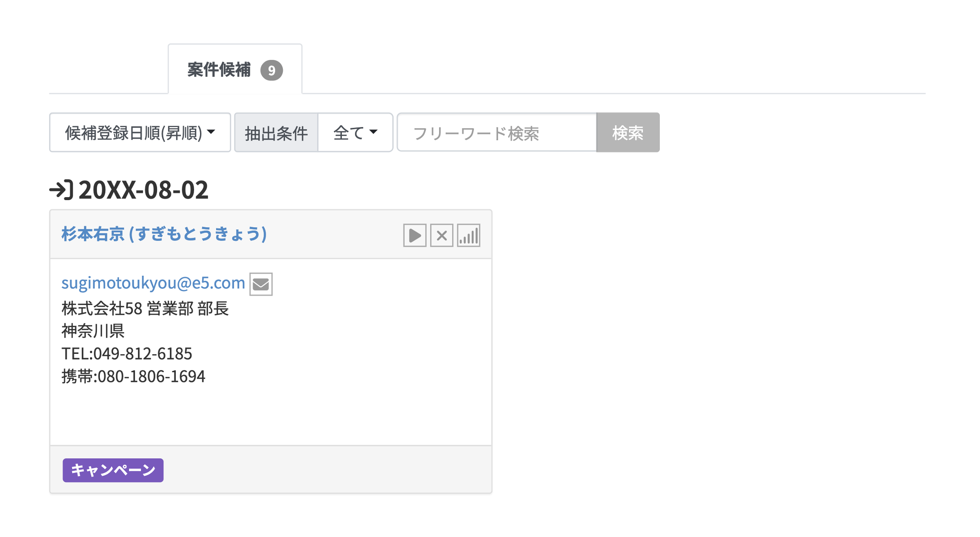Viewport: 980px width, 537px height.
Task: Click the purple キャンペーン tag
Action: pos(113,470)
